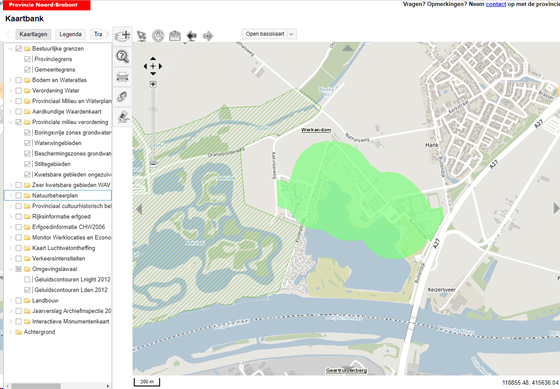Click folder icon of Landbouw layer
This screenshot has height=389, width=560.
pyautogui.click(x=27, y=300)
